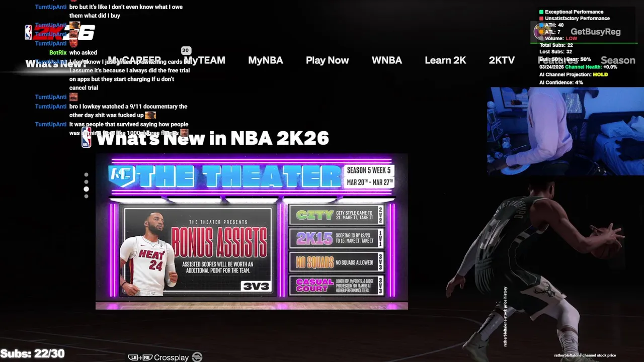Select the 2K15 game mode row

click(337, 238)
